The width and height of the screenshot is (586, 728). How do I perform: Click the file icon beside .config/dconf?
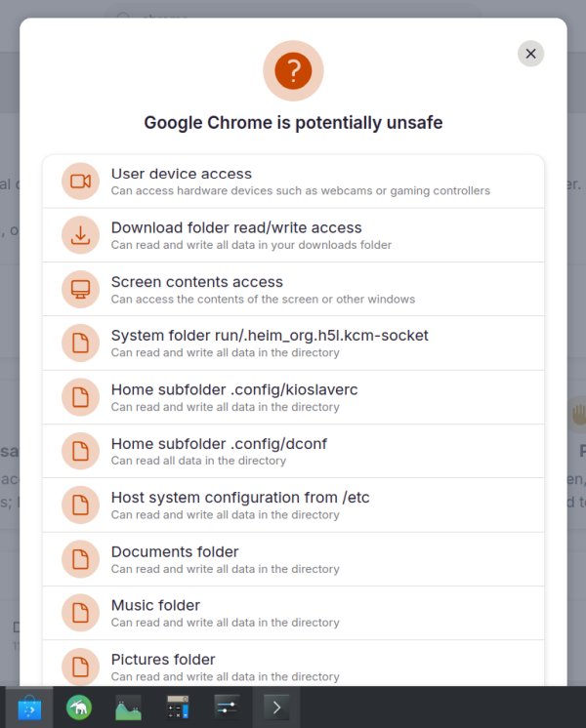[x=80, y=451]
